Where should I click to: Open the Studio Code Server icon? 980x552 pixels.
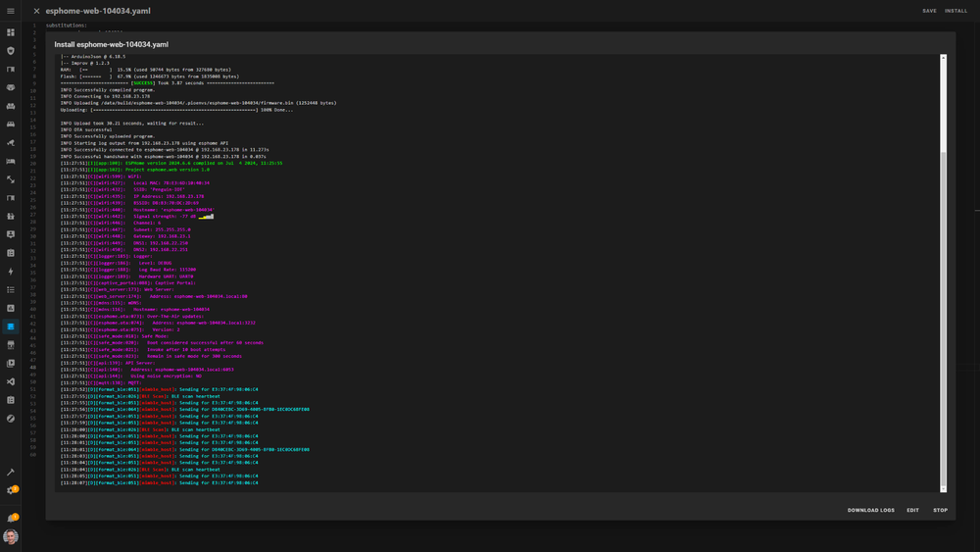click(11, 381)
